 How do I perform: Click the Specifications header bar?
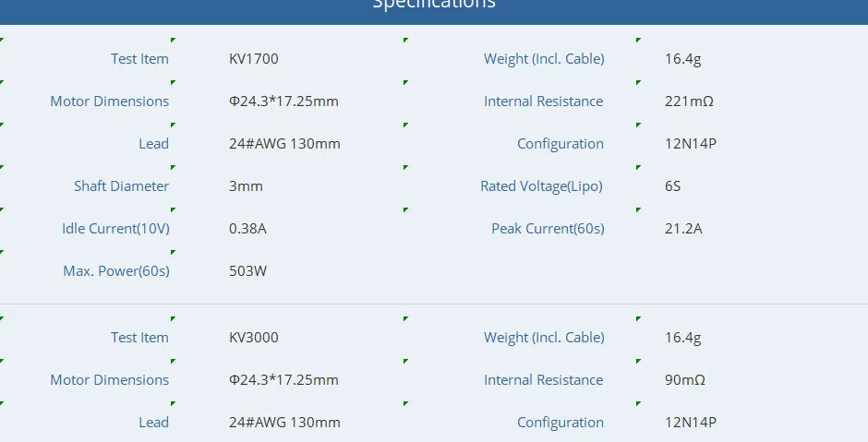434,11
